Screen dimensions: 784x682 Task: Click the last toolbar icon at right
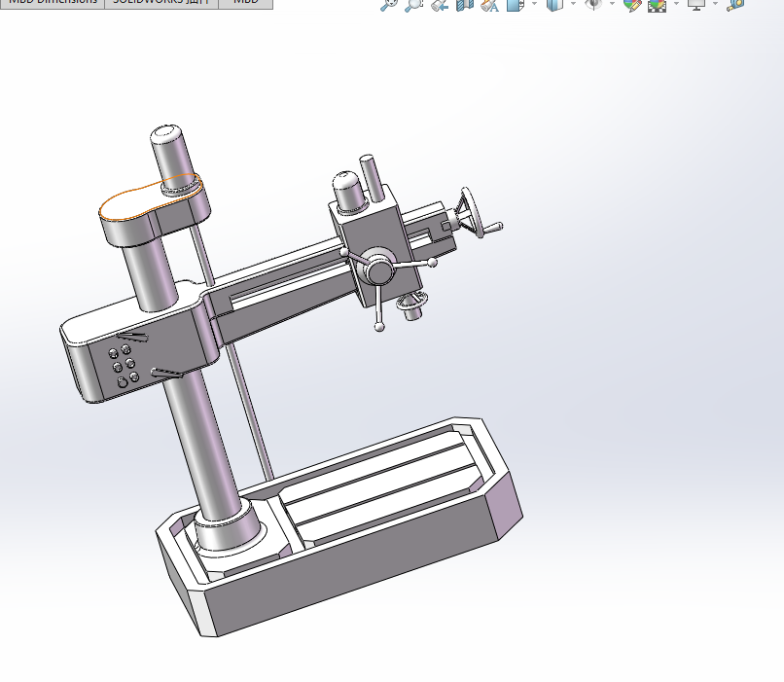[x=735, y=5]
